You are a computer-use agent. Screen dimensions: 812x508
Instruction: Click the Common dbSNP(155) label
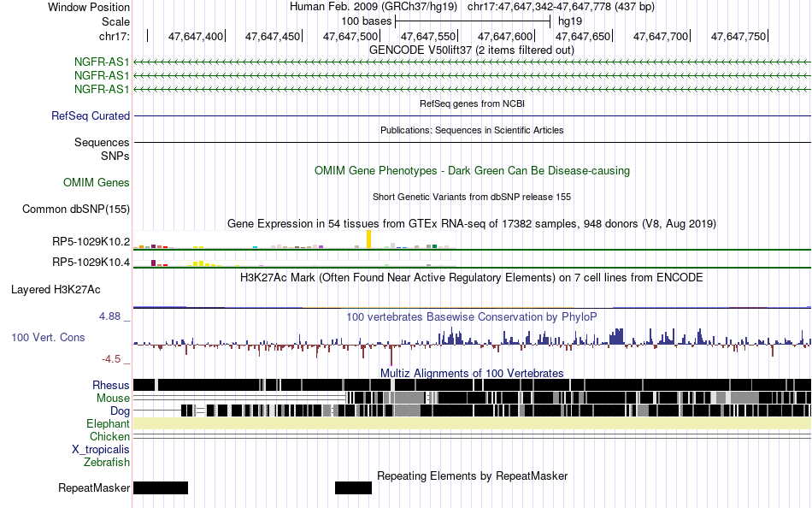point(76,209)
